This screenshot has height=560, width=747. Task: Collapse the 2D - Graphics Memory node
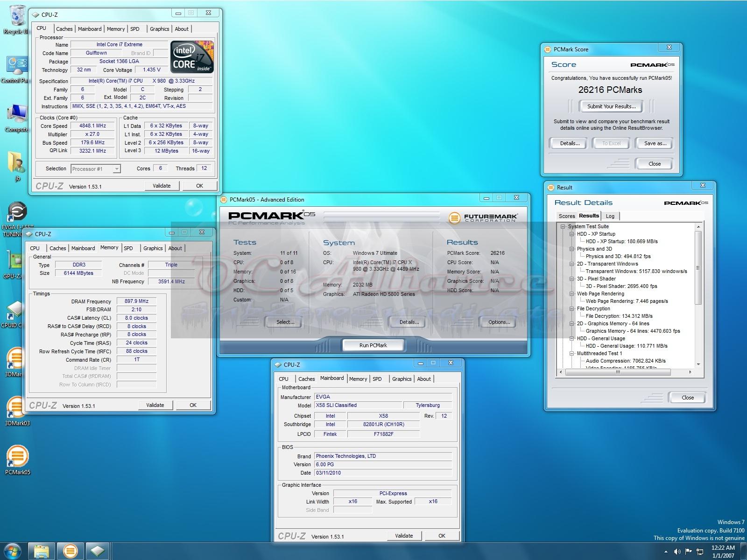(572, 324)
